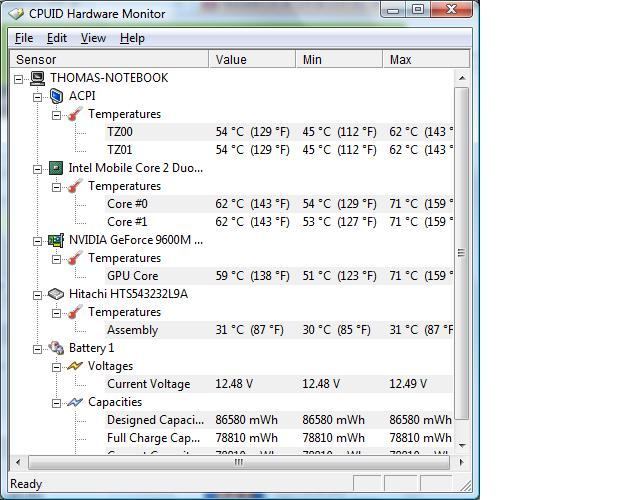
Task: Click the scroll down arrow
Action: [462, 445]
